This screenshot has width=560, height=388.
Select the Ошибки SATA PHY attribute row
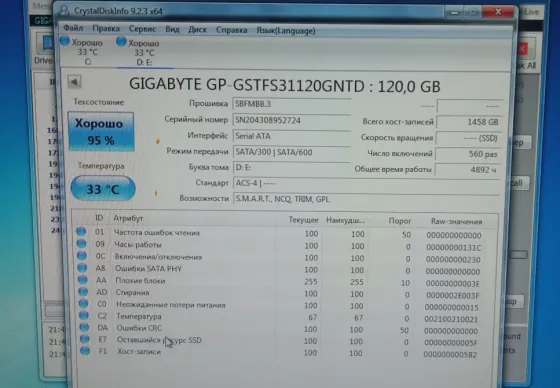(284, 270)
